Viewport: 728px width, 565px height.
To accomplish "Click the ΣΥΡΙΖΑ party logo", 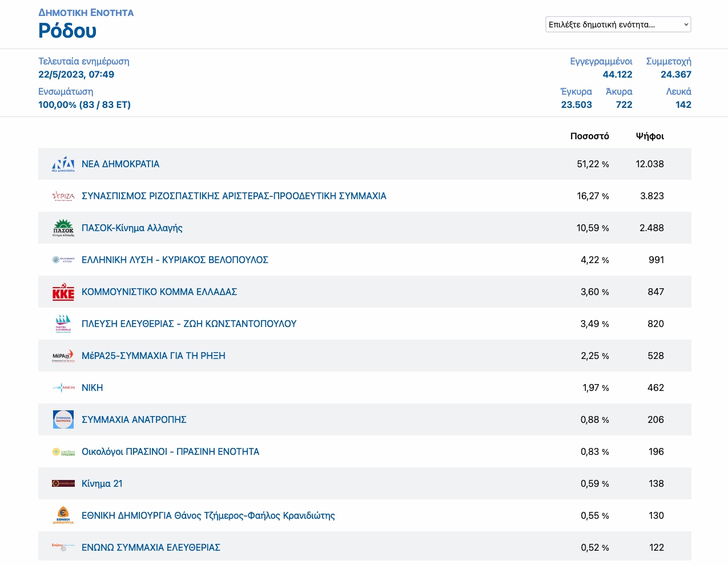I will 63,196.
